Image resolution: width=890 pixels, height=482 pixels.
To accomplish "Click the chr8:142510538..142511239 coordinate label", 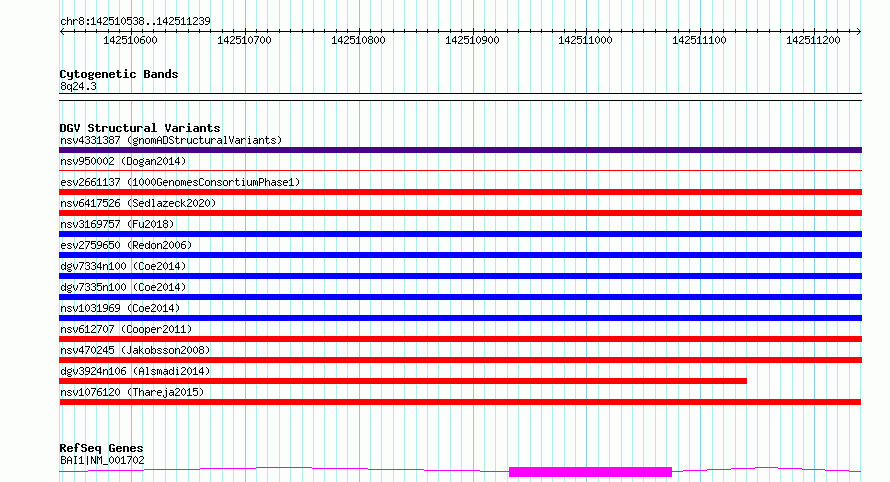I will pos(135,21).
